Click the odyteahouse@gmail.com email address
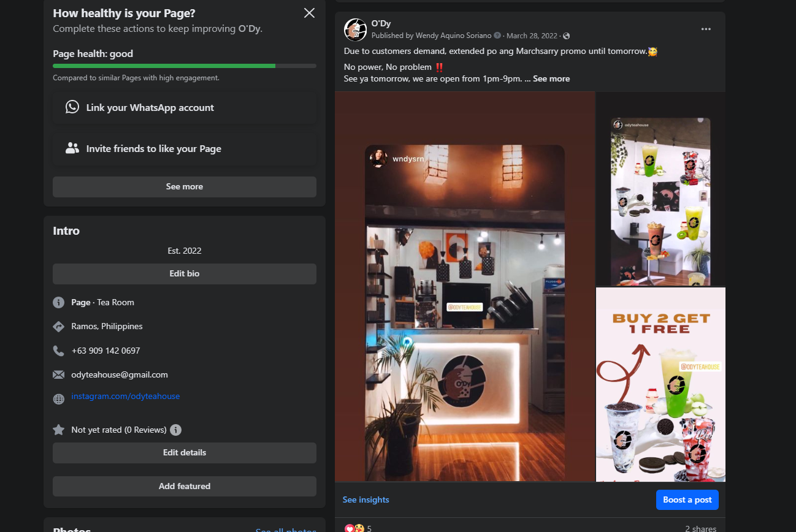The height and width of the screenshot is (532, 796). pyautogui.click(x=120, y=374)
